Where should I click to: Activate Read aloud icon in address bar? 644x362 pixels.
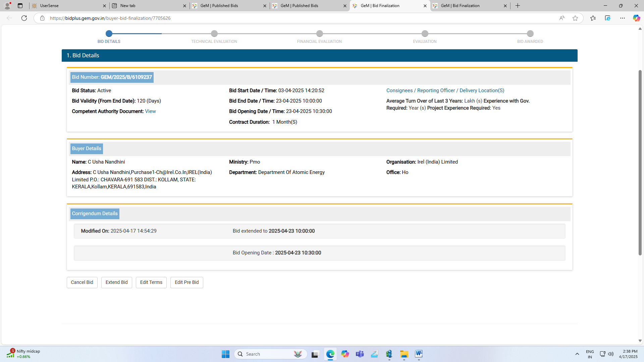click(562, 18)
